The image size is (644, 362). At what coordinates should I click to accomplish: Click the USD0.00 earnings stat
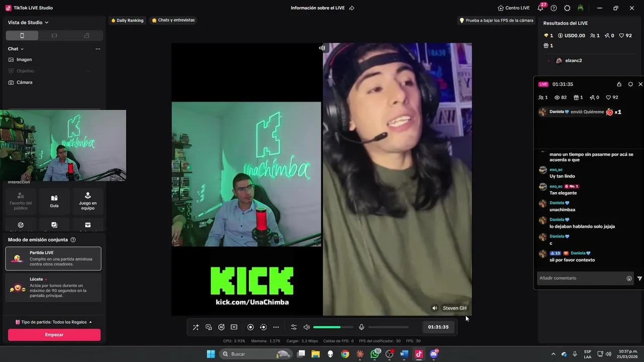(x=572, y=36)
